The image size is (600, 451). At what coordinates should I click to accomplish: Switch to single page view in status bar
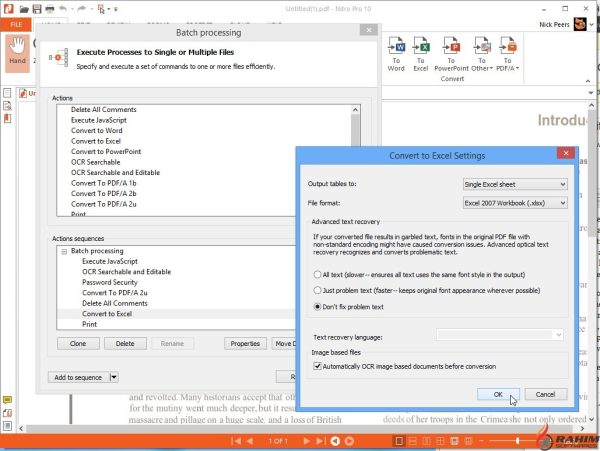point(399,441)
